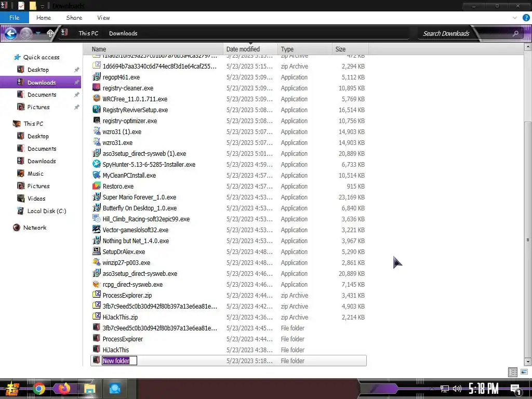Click the Back navigation arrow
Screen dimensions: 532x399
pos(10,33)
